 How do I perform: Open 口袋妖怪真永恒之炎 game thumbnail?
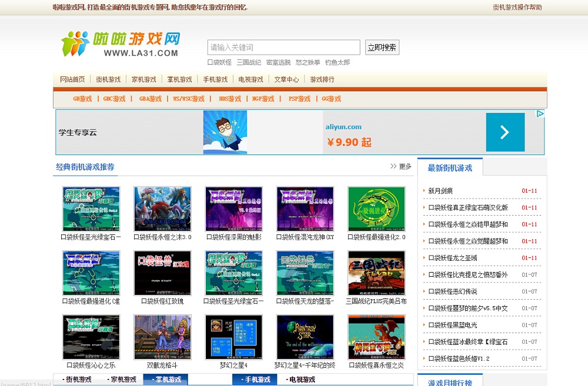click(x=376, y=337)
